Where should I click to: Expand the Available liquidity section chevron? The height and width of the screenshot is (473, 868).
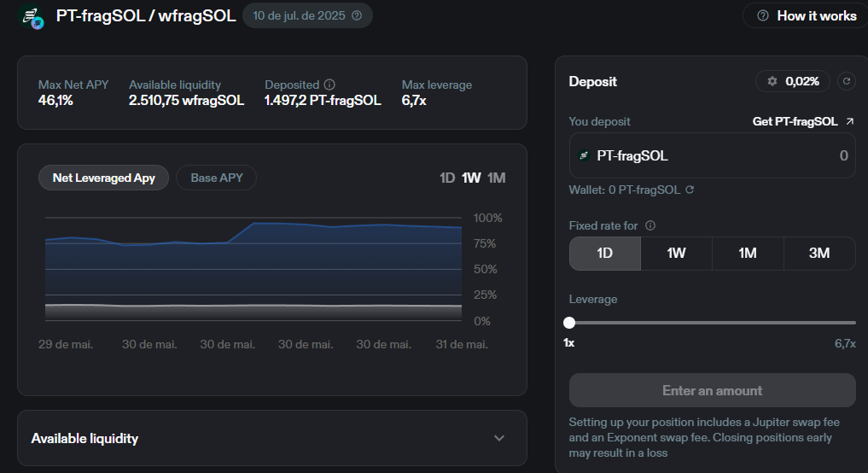point(498,438)
